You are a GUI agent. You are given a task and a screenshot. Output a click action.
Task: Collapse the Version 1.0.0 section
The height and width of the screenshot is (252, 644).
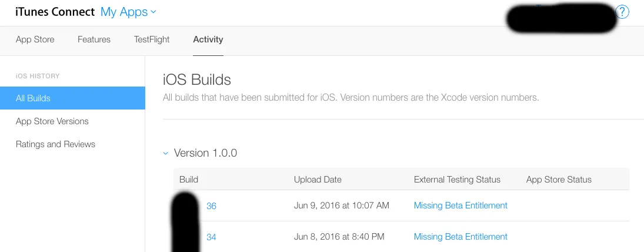(166, 153)
